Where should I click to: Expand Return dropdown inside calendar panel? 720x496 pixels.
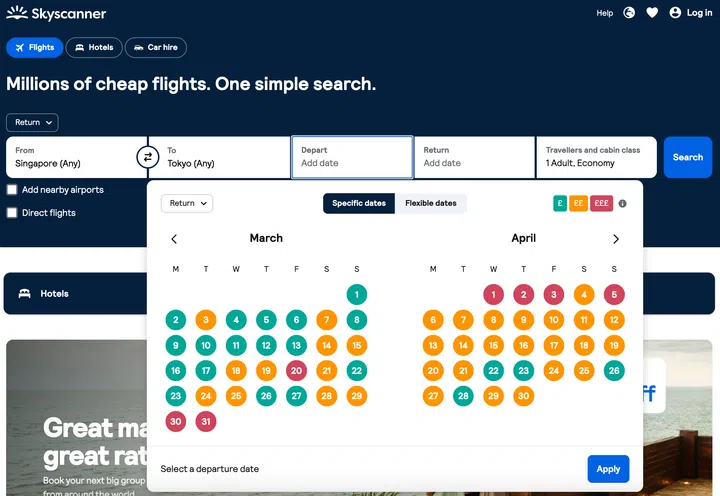click(187, 204)
